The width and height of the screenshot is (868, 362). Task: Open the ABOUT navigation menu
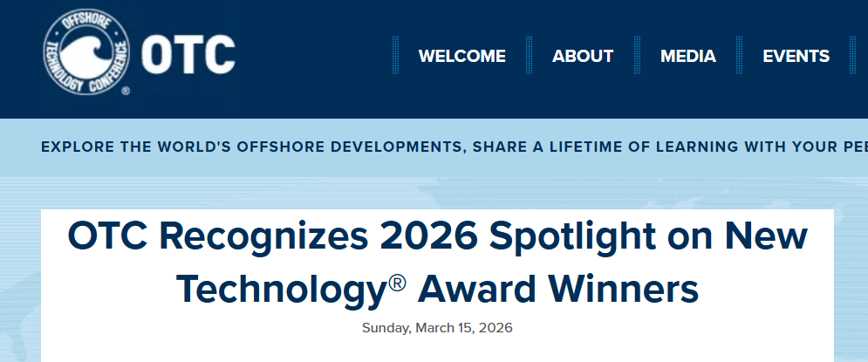583,57
